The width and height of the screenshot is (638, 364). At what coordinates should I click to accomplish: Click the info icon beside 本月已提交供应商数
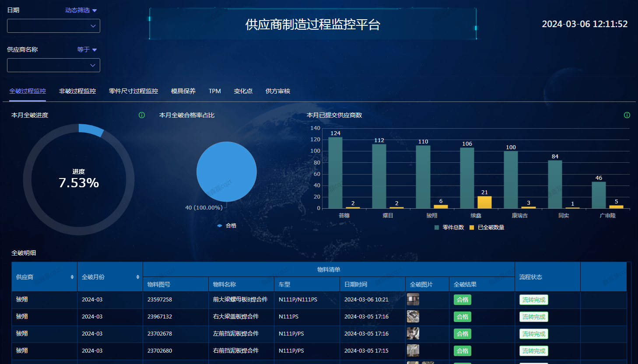pyautogui.click(x=627, y=115)
